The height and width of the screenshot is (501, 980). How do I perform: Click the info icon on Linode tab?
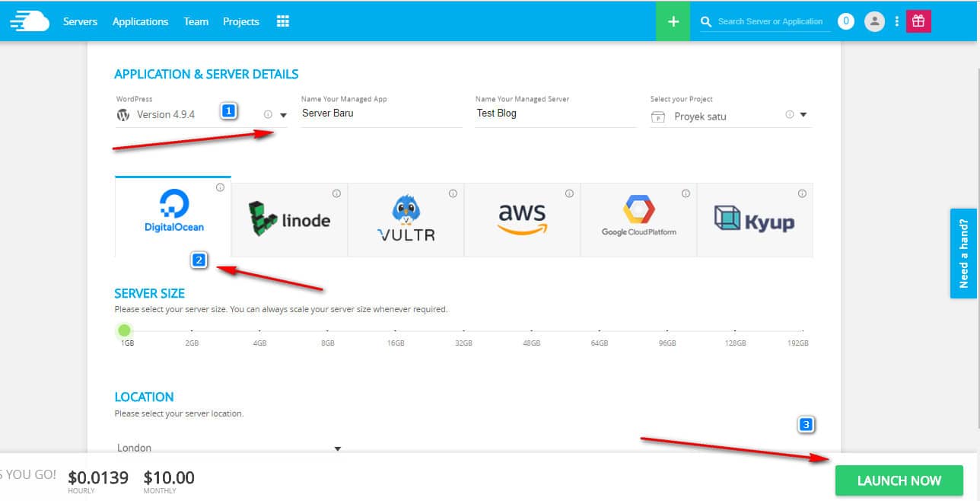tap(336, 193)
